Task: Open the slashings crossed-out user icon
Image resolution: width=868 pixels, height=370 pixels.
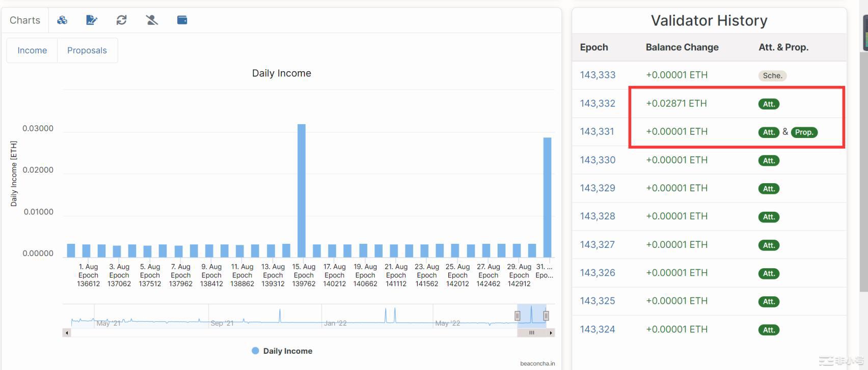Action: point(152,20)
